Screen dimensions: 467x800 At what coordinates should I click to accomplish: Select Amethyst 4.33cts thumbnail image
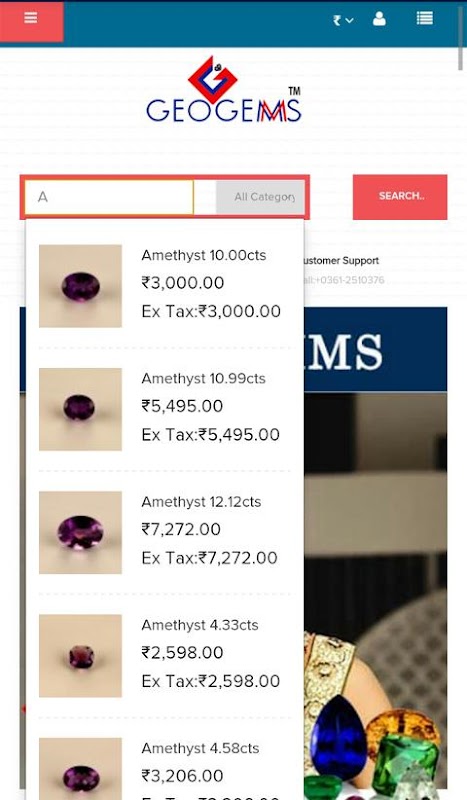[80, 656]
